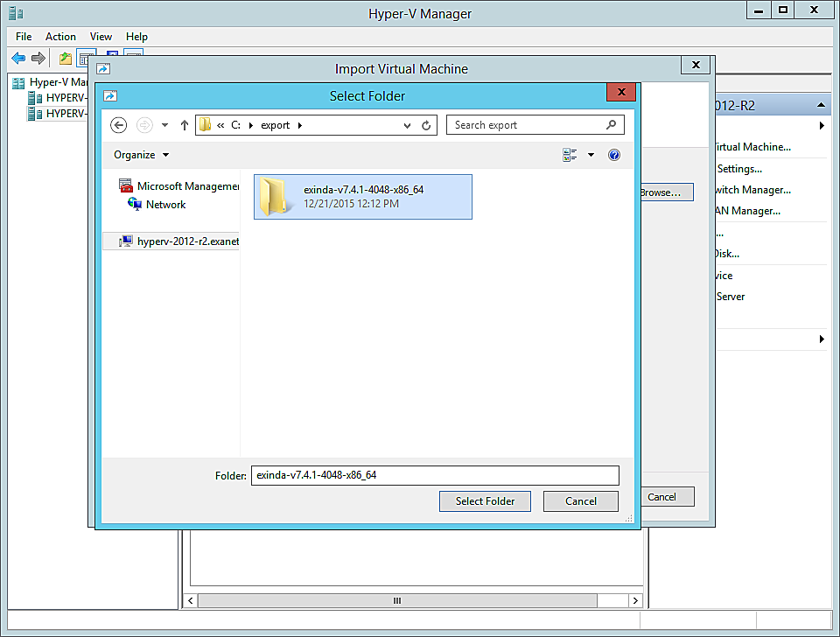This screenshot has width=840, height=637.
Task: Click the 'Disk...' action in Actions pane
Action: pos(727,254)
